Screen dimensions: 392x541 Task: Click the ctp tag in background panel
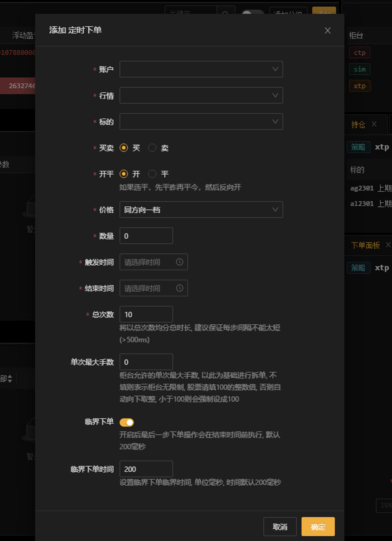pos(360,53)
